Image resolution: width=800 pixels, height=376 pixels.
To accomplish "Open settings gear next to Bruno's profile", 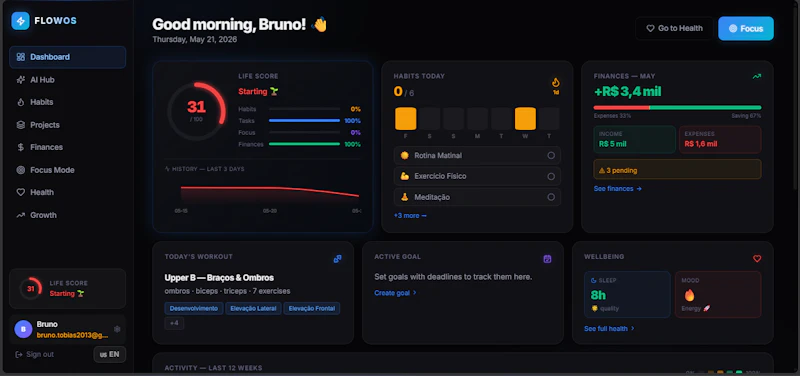I will pos(117,330).
